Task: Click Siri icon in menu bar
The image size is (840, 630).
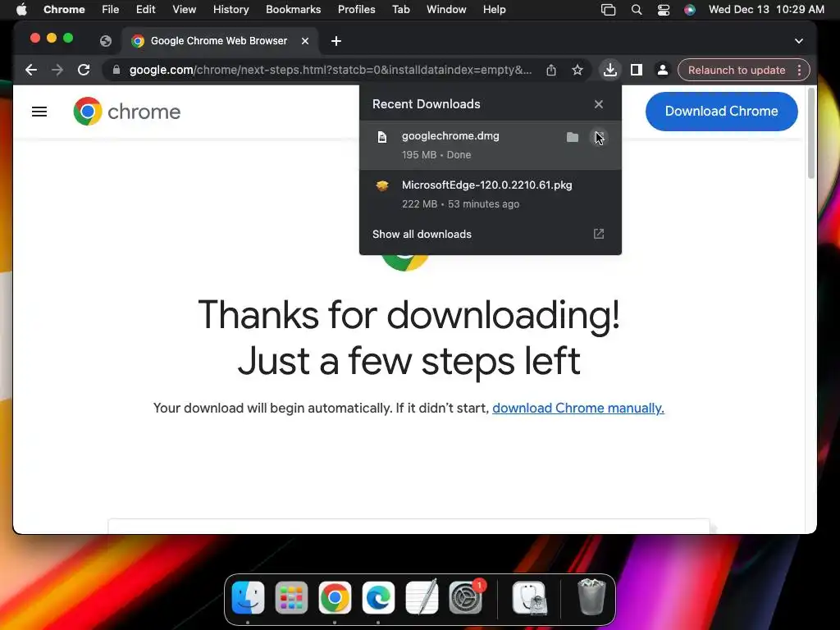Action: pyautogui.click(x=689, y=10)
